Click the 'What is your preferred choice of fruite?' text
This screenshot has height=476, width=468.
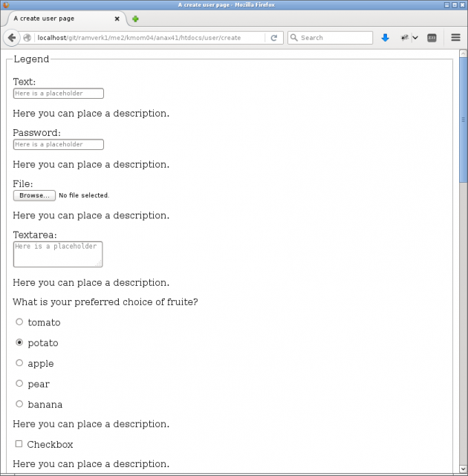[105, 301]
